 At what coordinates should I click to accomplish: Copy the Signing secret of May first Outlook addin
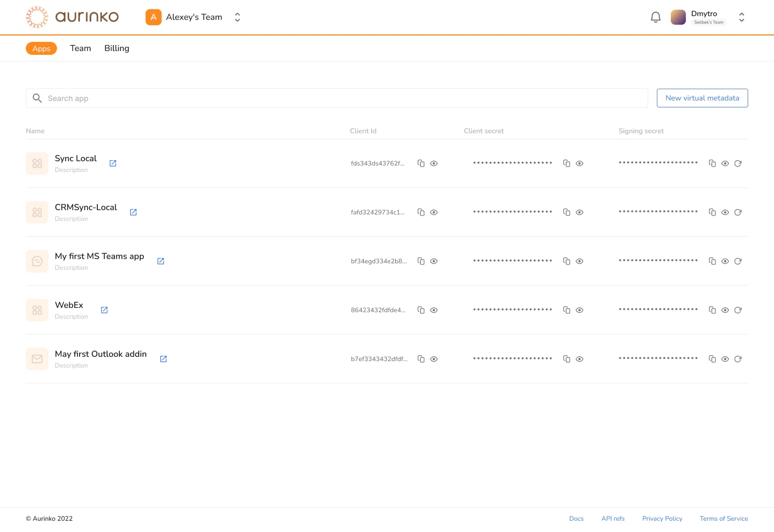712,359
